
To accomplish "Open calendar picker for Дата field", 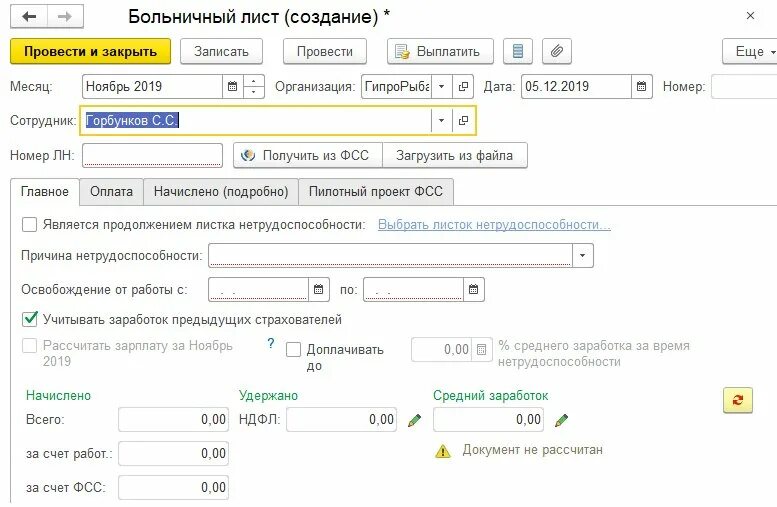I will pyautogui.click(x=641, y=87).
